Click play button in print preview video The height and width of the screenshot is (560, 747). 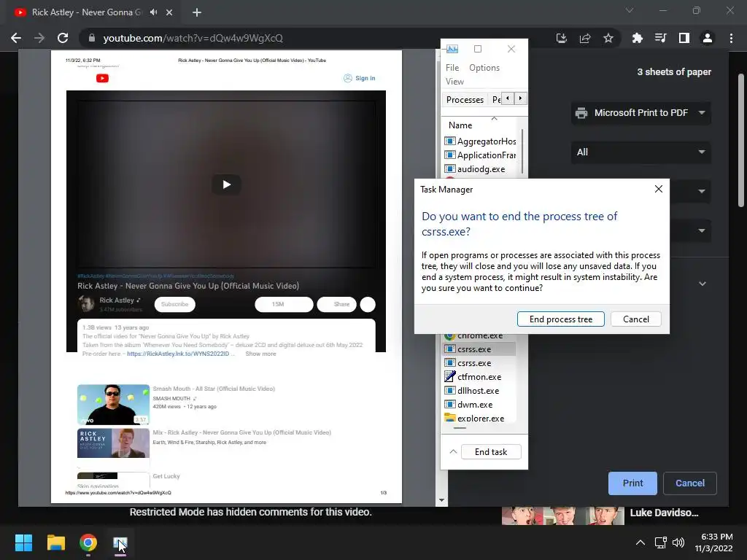pos(226,184)
